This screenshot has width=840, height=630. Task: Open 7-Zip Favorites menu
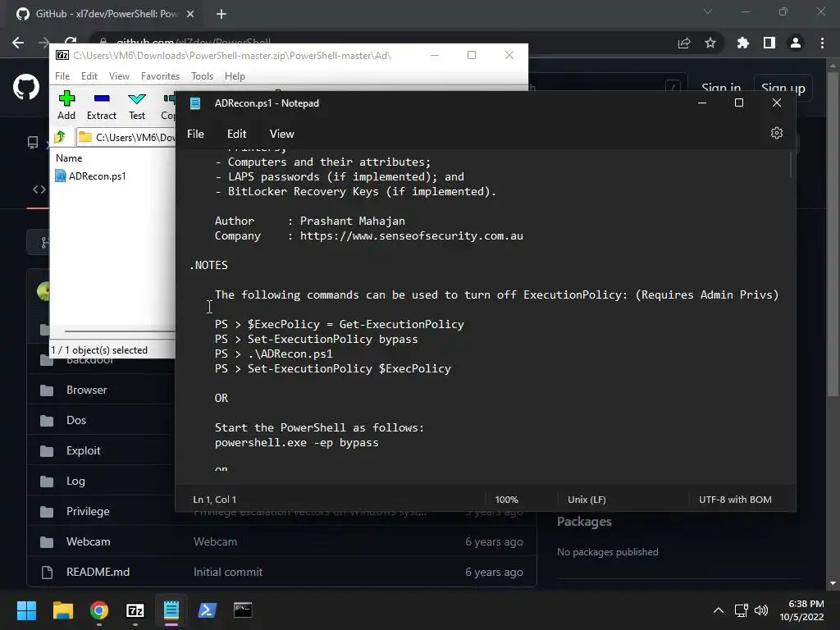click(160, 76)
